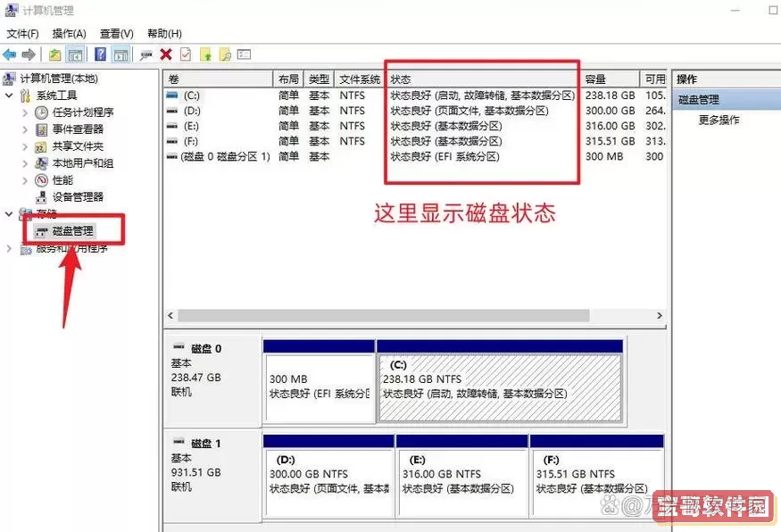Click the horizontal scrollbar right arrow
The image size is (781, 532).
[x=660, y=315]
